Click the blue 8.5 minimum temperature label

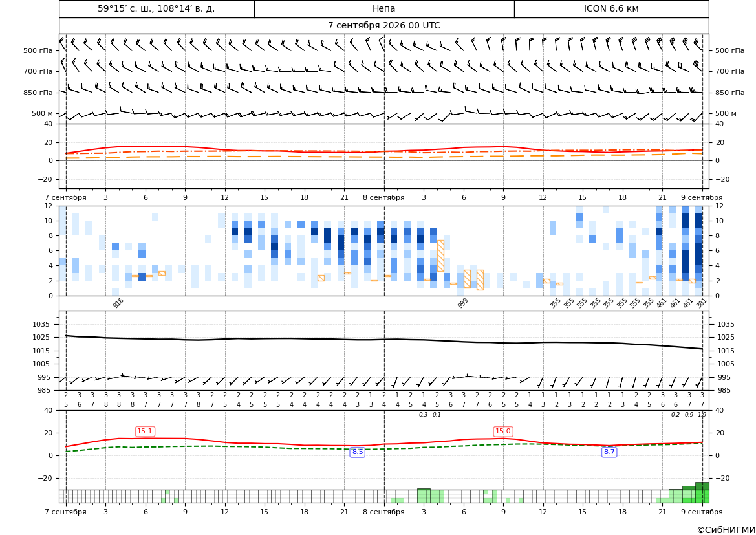point(357,452)
